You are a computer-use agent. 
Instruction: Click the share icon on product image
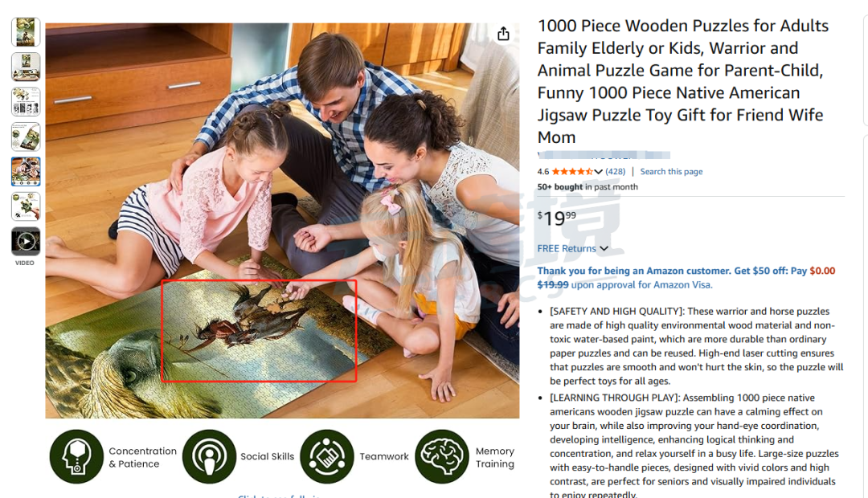502,34
